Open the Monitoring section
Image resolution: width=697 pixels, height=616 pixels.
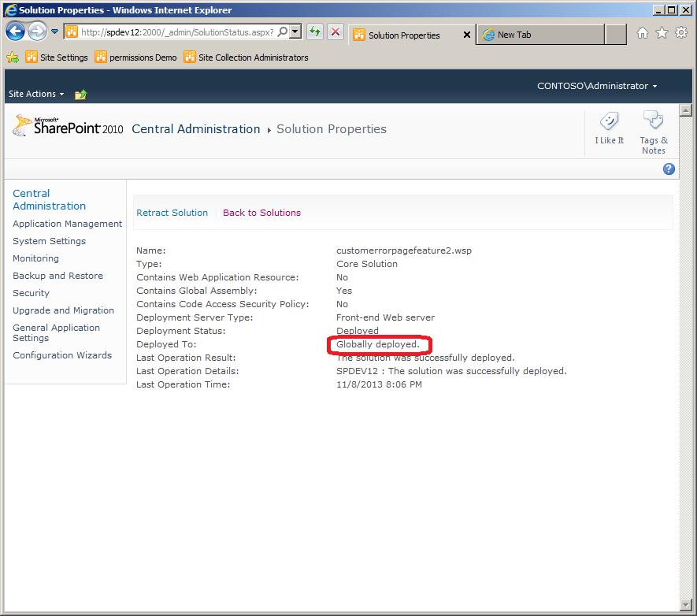click(35, 258)
